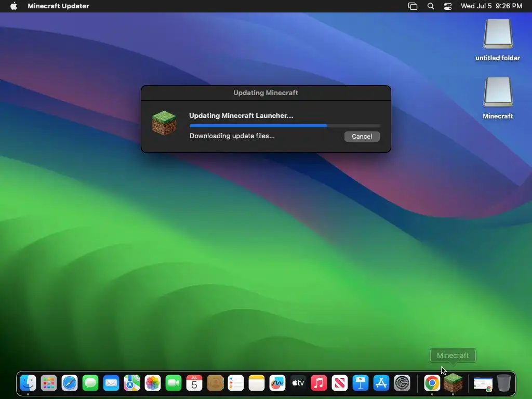Image resolution: width=532 pixels, height=399 pixels.
Task: Open Photos from the dock
Action: (153, 383)
